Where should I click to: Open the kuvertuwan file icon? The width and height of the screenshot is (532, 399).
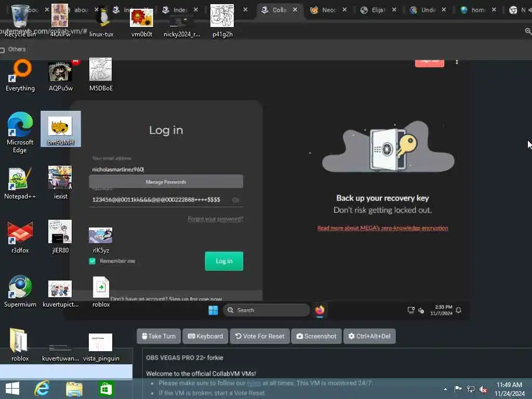click(x=60, y=353)
